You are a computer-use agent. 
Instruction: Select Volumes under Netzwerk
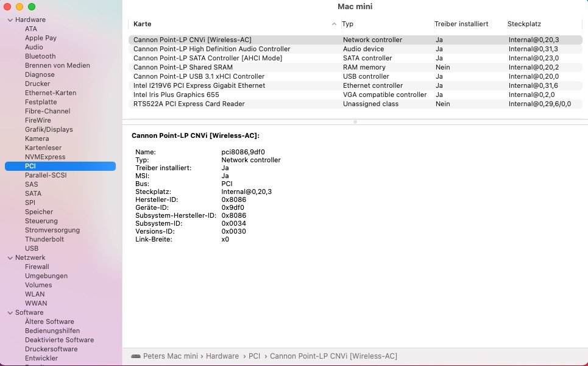tap(38, 285)
